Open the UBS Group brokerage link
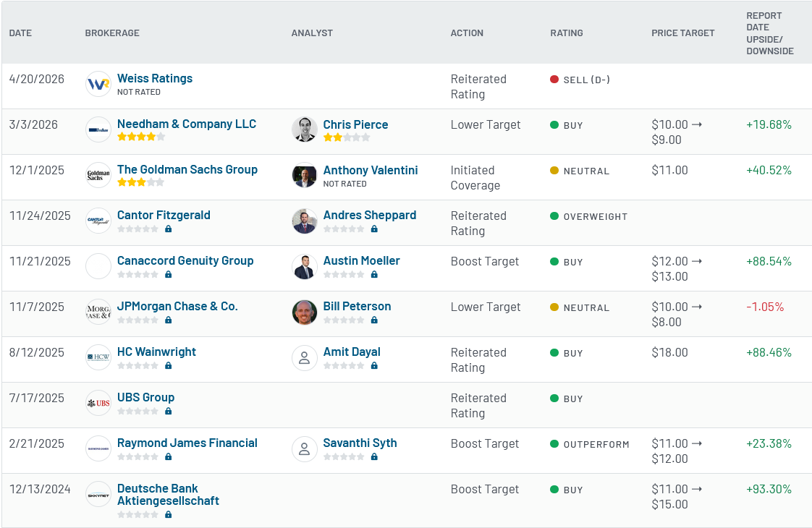 pos(145,398)
